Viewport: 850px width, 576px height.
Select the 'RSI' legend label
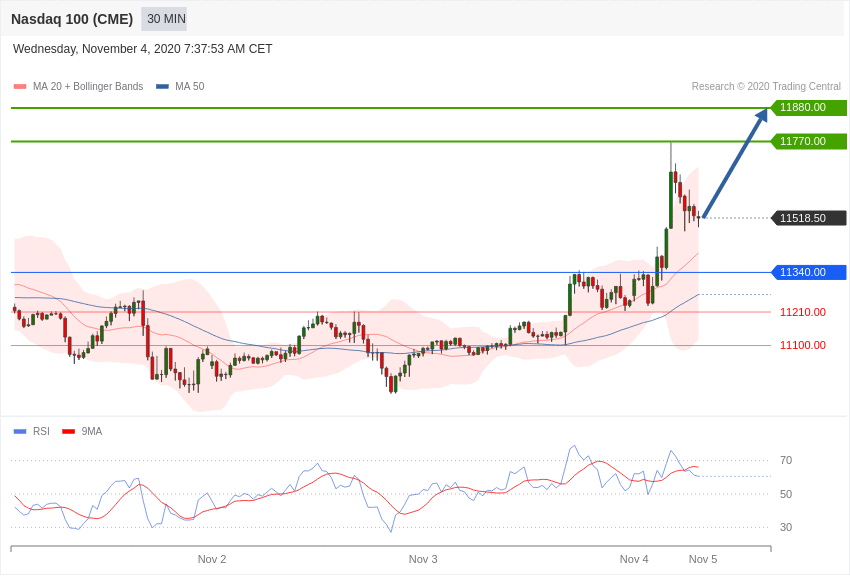tap(41, 431)
